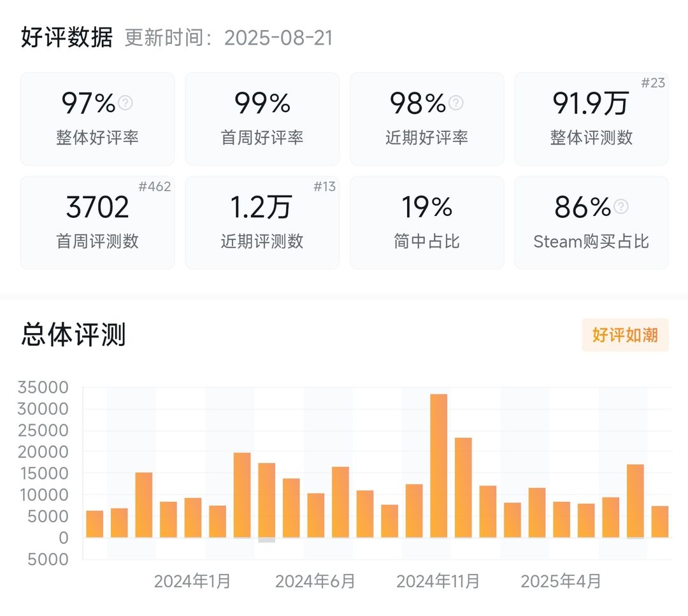688x616 pixels.
Task: Click help icon next to 86% Steam purchase
Action: pyautogui.click(x=621, y=206)
